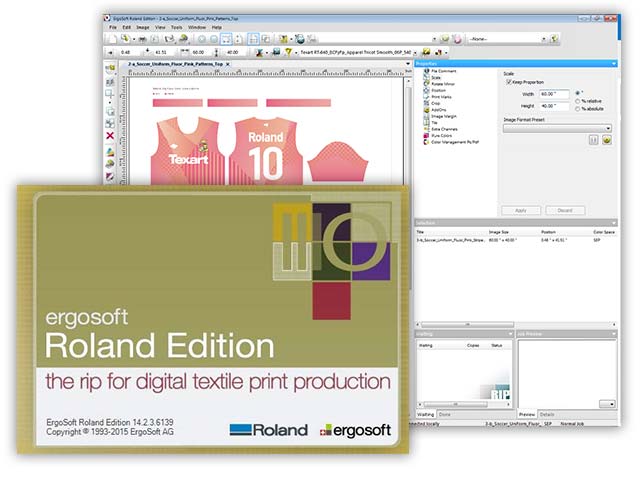Select the Pure Colors property icon

point(424,137)
